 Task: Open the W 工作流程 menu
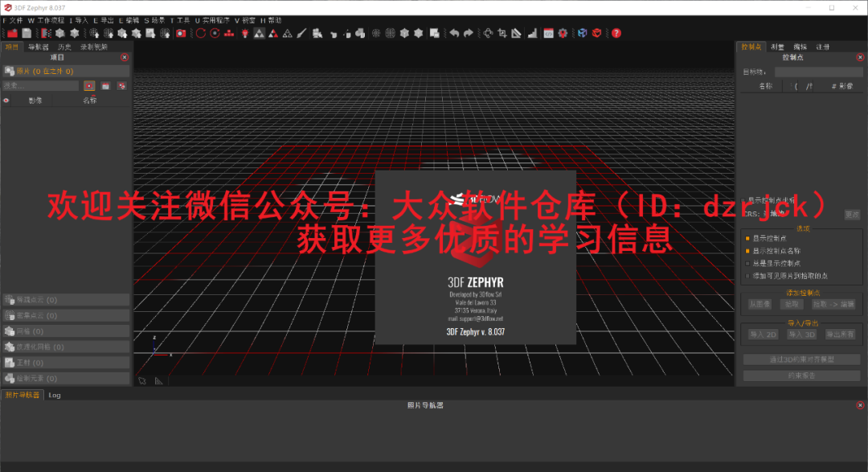46,20
